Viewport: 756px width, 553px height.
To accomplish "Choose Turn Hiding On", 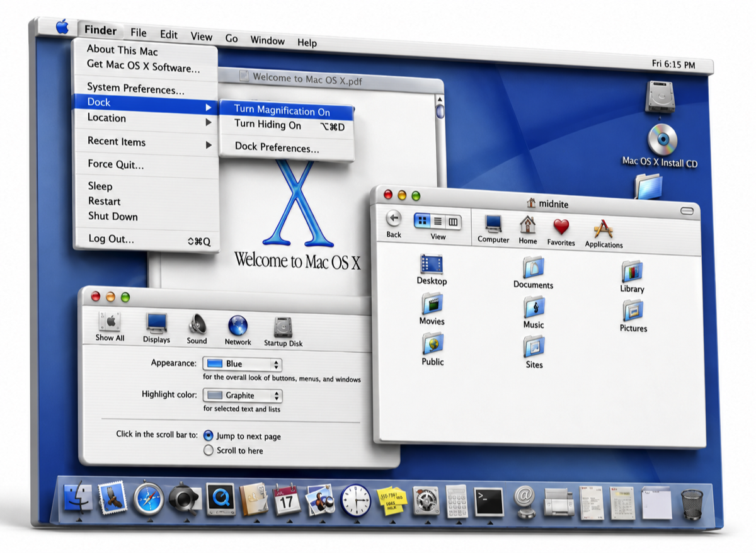I will (287, 125).
